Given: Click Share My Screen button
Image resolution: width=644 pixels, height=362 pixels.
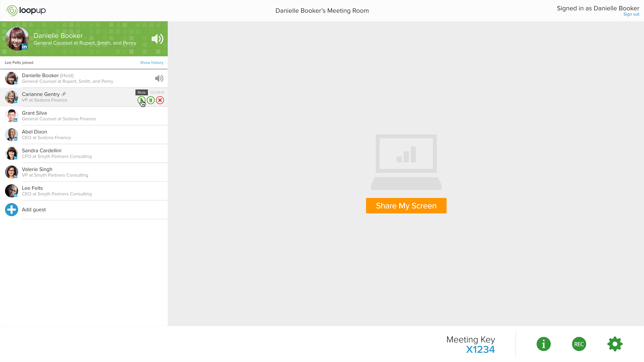Looking at the screenshot, I should pyautogui.click(x=406, y=206).
